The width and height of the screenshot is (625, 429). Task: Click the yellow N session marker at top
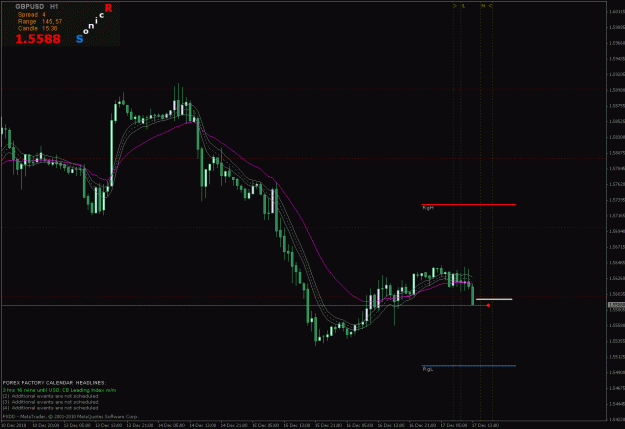pyautogui.click(x=483, y=6)
